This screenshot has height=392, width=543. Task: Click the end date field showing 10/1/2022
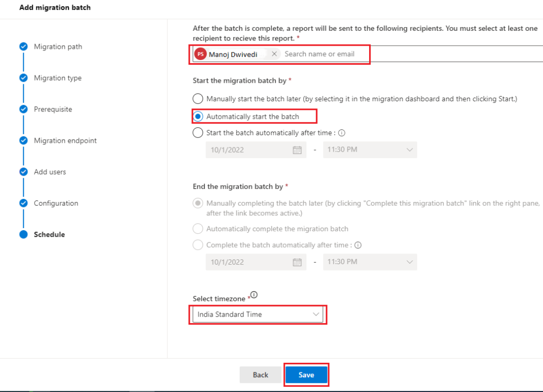[x=256, y=262]
